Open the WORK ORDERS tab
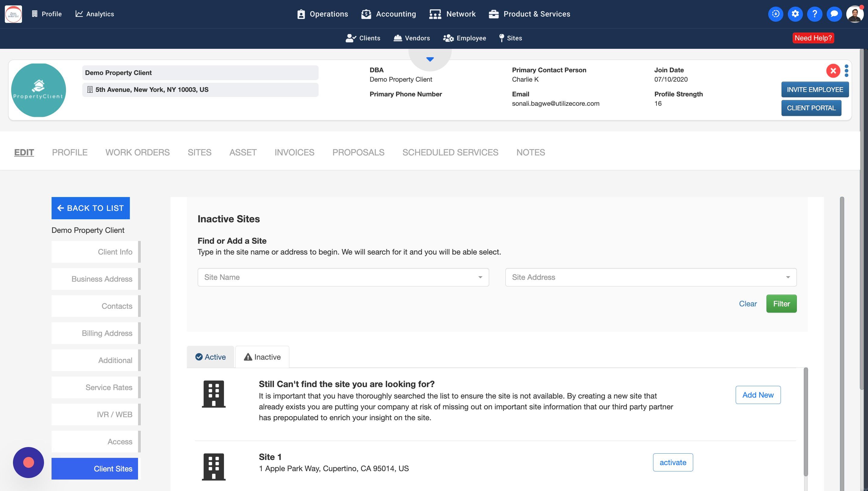Screen dimensions: 868x491 click(x=137, y=152)
